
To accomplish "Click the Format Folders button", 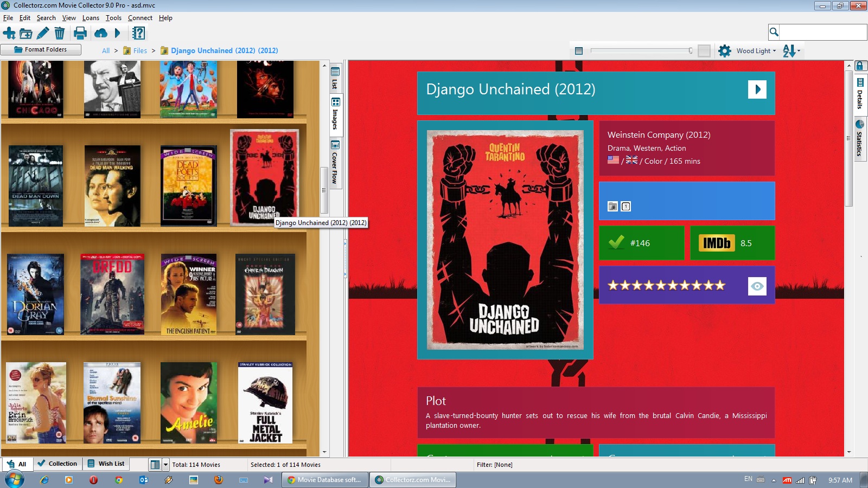I will pos(41,49).
